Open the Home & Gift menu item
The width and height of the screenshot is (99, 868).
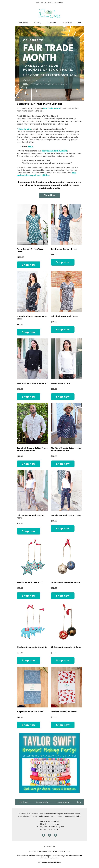tap(67, 23)
